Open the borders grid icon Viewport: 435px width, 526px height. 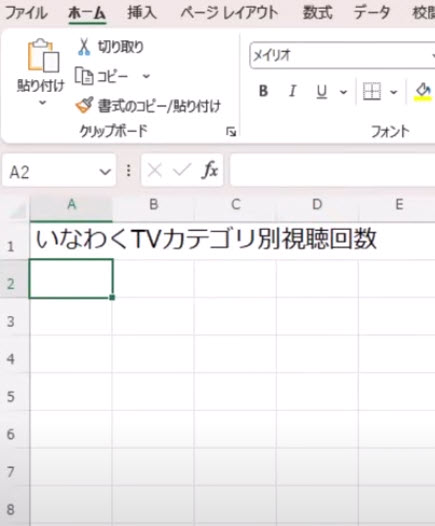(372, 91)
